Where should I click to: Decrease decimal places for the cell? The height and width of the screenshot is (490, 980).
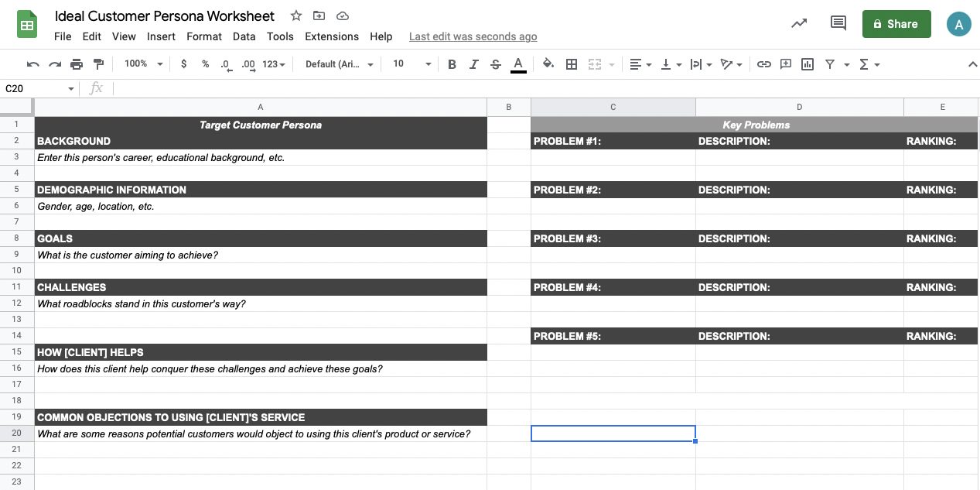(225, 64)
